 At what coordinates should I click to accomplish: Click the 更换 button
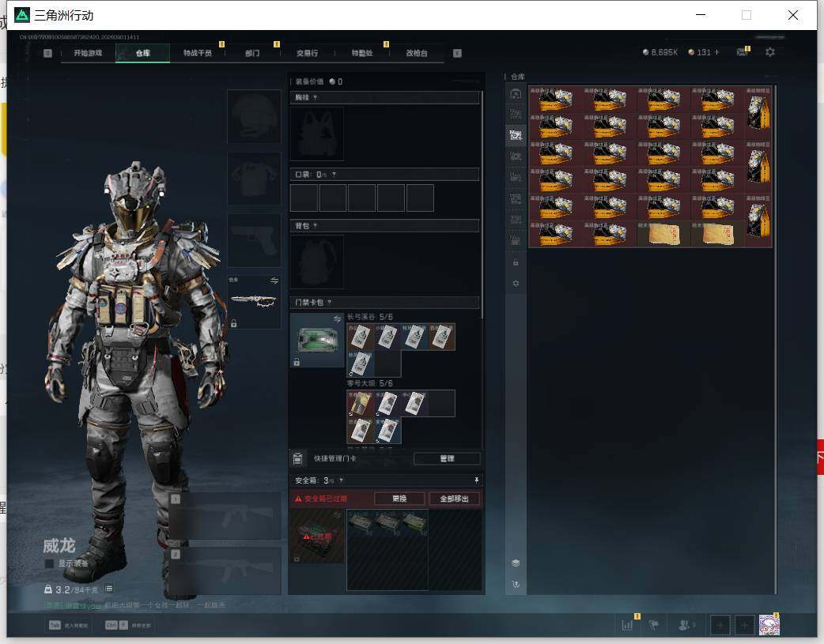point(399,499)
